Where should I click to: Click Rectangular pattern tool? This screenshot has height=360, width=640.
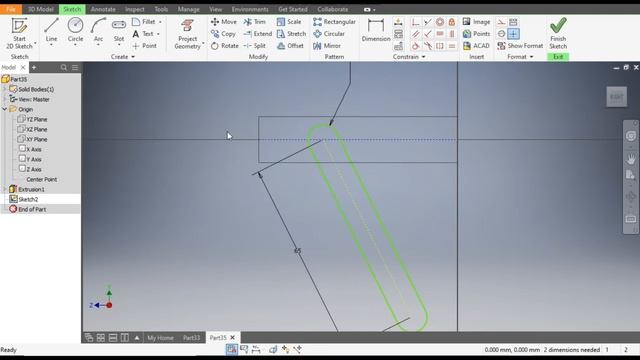(x=334, y=22)
